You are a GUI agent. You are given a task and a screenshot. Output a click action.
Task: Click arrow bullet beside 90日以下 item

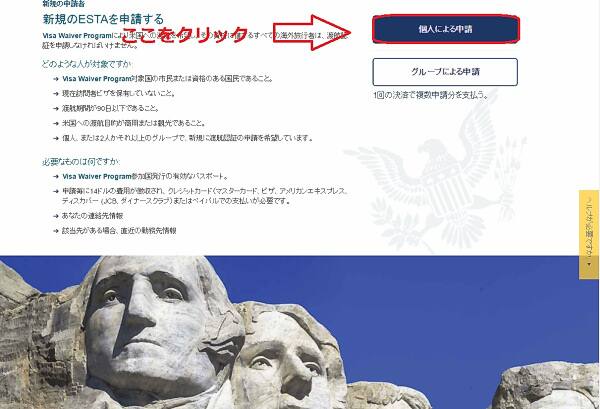pyautogui.click(x=56, y=108)
